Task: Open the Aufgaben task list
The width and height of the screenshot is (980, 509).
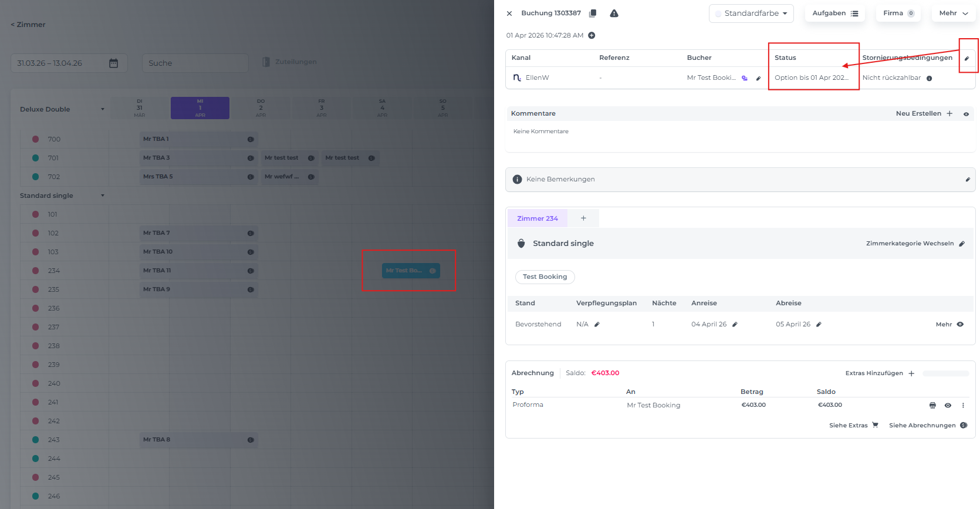Action: [x=834, y=14]
